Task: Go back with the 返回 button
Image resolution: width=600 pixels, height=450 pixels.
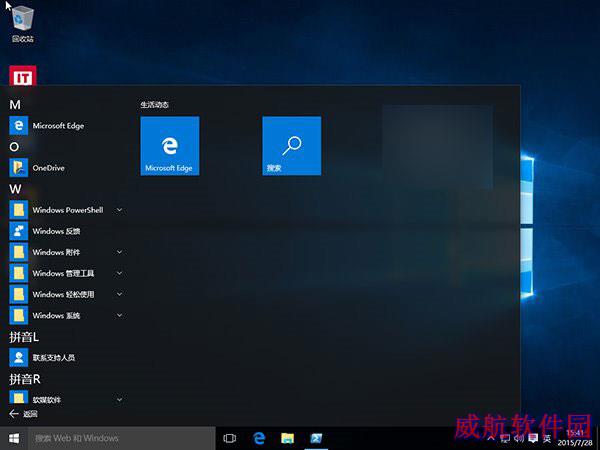Action: (x=23, y=414)
